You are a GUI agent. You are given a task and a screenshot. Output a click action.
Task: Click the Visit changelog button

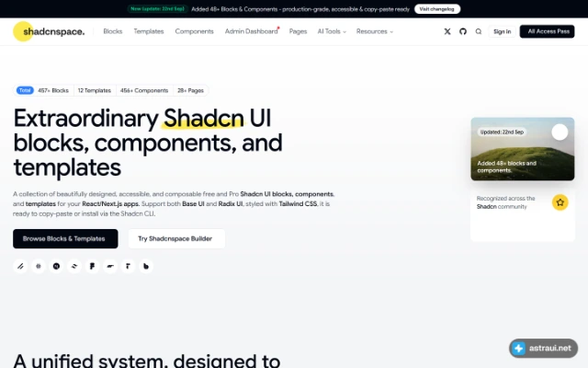pos(437,9)
